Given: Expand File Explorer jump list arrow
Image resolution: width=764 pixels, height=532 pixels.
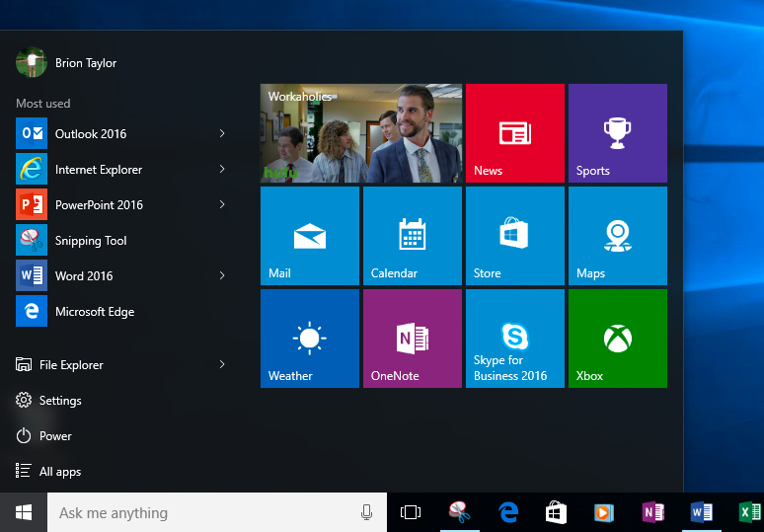Looking at the screenshot, I should (222, 364).
